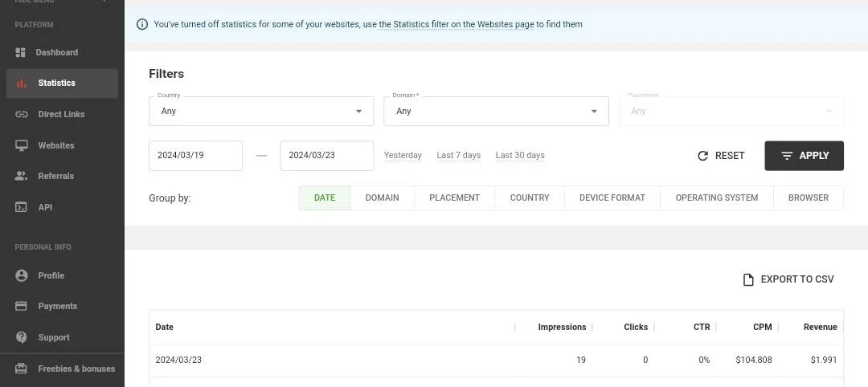The image size is (868, 387).
Task: Go to Direct Links page
Action: (x=62, y=115)
